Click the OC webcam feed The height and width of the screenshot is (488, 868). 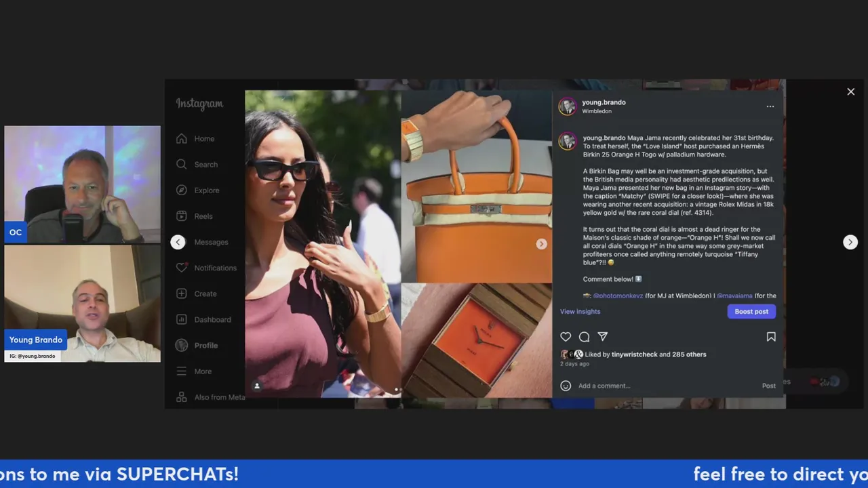[83, 184]
